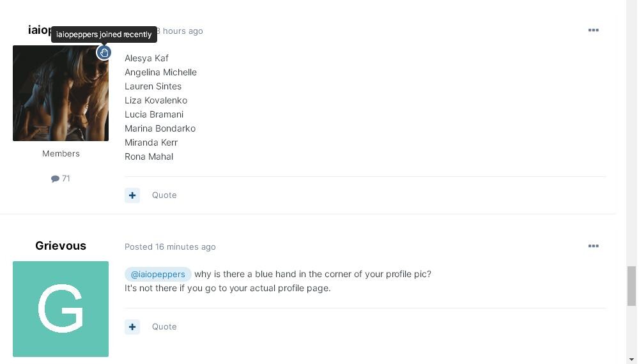This screenshot has height=364, width=639.
Task: Click the scrollbar down arrow
Action: pyautogui.click(x=632, y=360)
